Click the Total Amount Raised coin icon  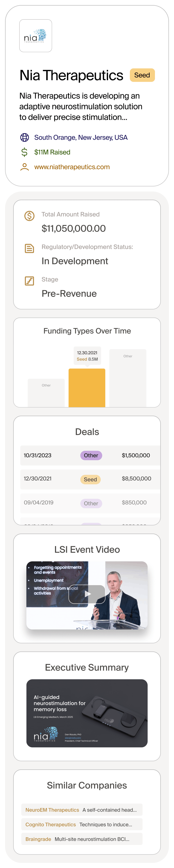[30, 216]
